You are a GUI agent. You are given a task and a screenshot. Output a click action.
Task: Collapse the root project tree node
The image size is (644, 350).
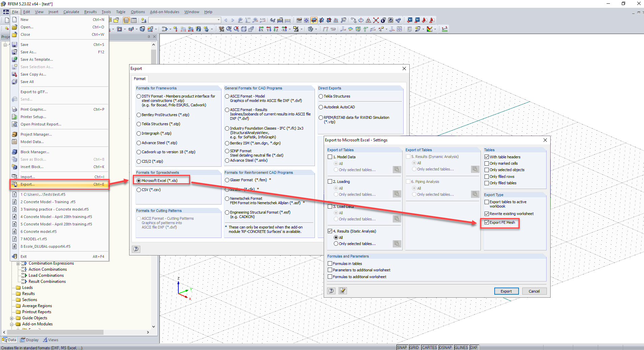click(x=6, y=45)
